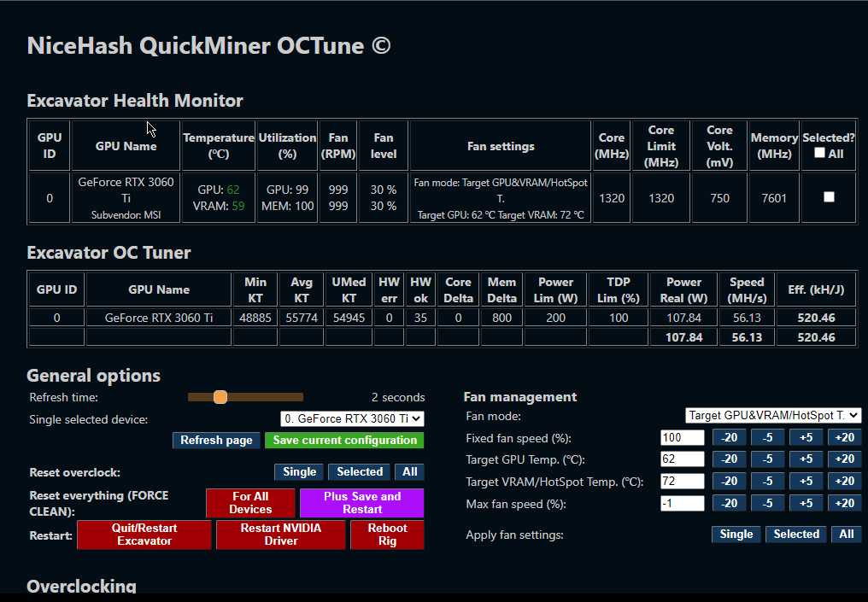Increase Fixed fan speed by 20
Screen dimensions: 868x602
(845, 438)
